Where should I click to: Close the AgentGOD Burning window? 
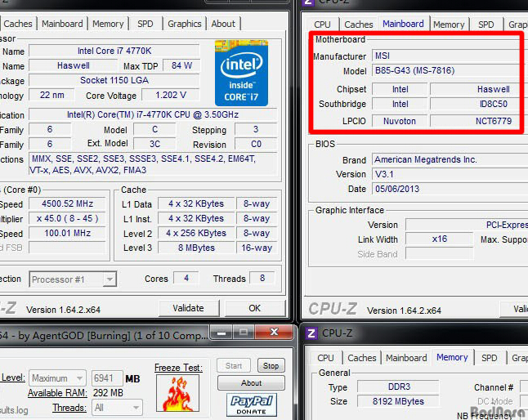274,333
